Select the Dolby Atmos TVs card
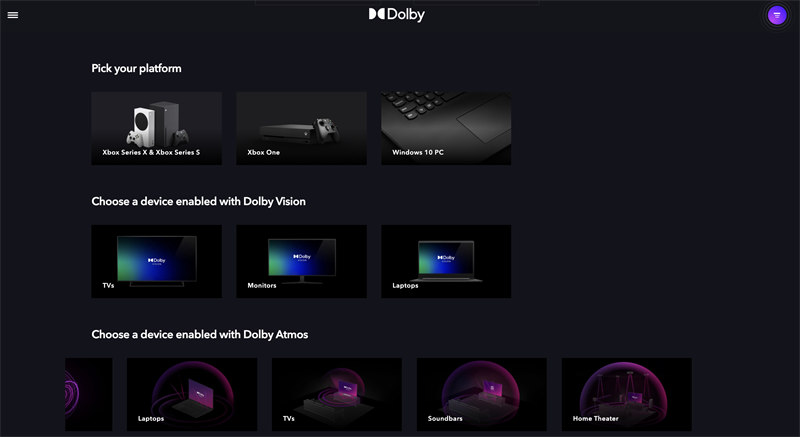The image size is (800, 437). click(337, 394)
